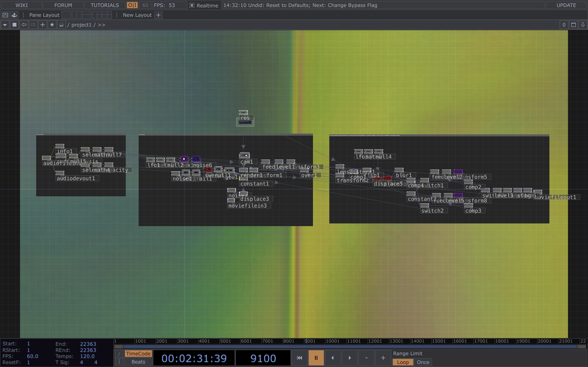Step back one frame
588x367 pixels.
pyautogui.click(x=333, y=358)
